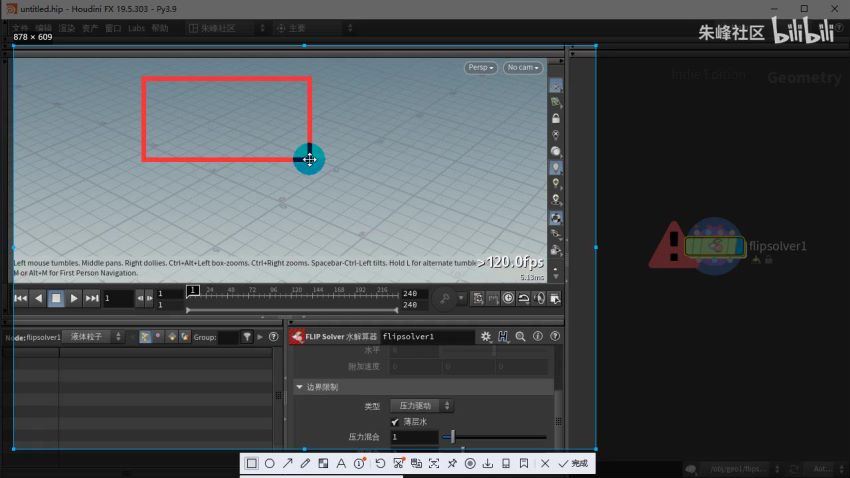This screenshot has width=850, height=478.
Task: Click end frame 240 field top
Action: click(x=414, y=293)
